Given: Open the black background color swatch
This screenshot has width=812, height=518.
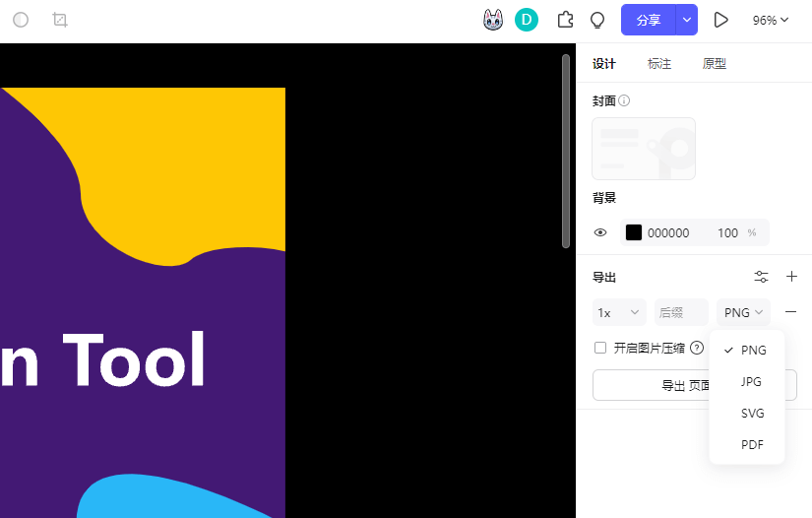Looking at the screenshot, I should pos(633,232).
